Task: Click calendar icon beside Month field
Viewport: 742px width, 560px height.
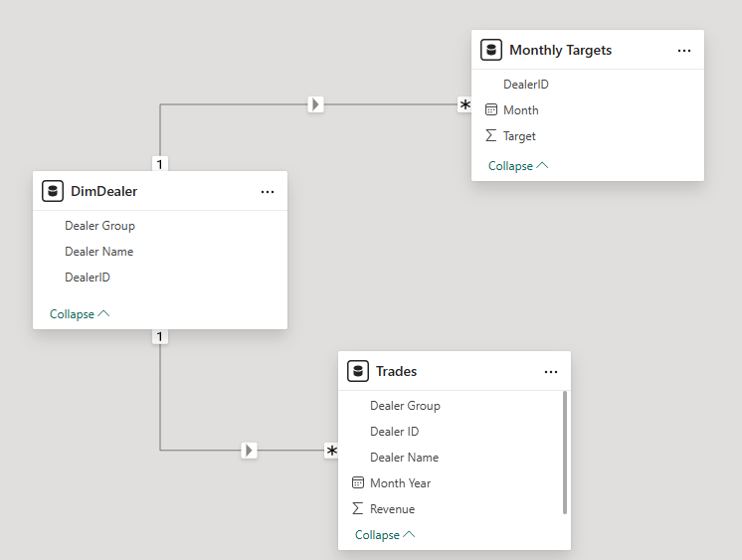Action: 491,110
